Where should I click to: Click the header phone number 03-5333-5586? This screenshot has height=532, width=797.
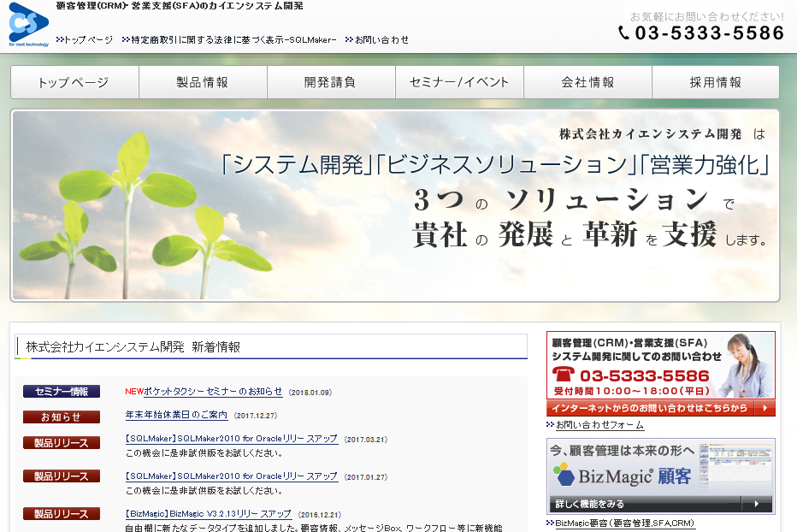coord(710,33)
